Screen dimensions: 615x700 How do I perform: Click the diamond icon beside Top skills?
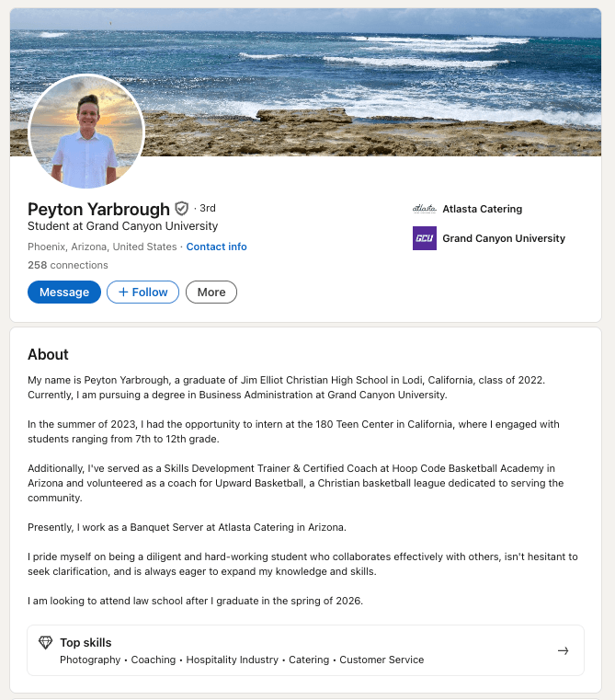(x=45, y=643)
